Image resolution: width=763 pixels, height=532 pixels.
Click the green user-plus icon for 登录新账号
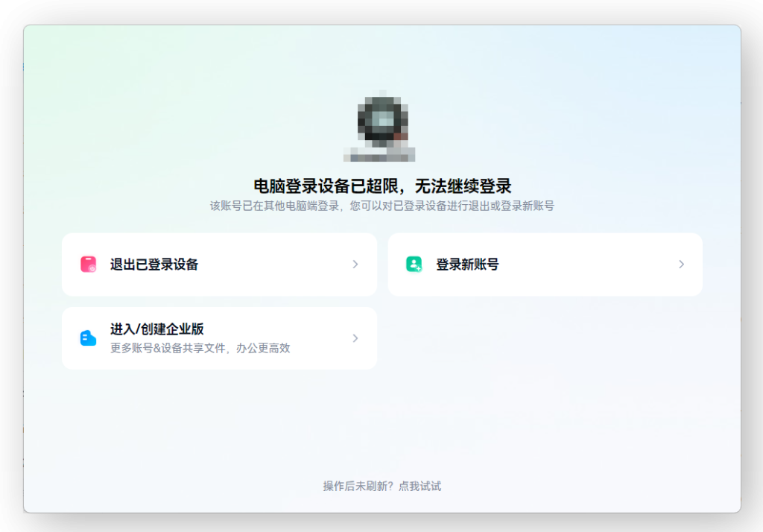414,265
